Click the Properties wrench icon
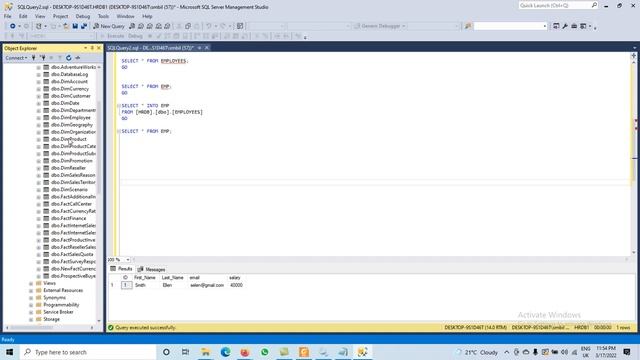 [565, 26]
